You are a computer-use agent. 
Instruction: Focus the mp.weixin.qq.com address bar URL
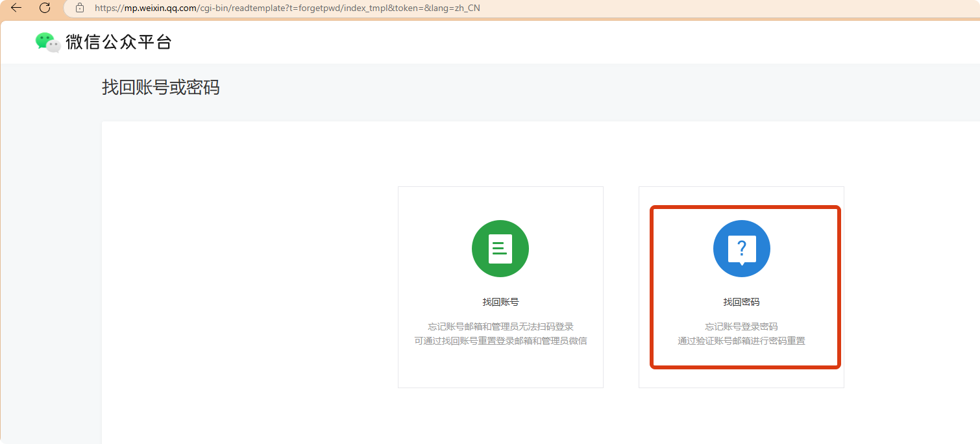(288, 8)
